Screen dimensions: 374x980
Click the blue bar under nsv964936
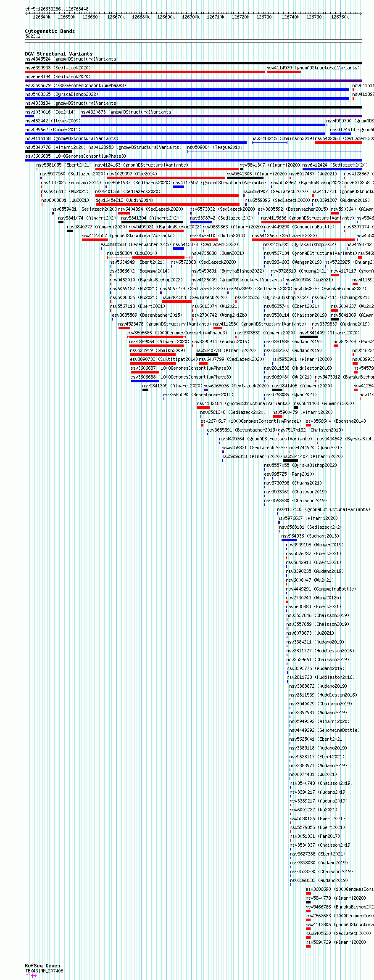290,540
